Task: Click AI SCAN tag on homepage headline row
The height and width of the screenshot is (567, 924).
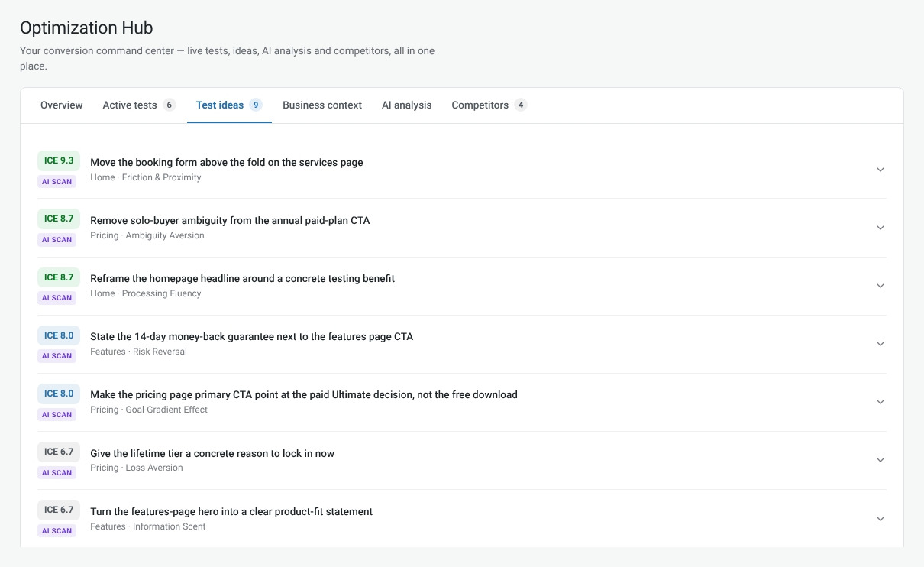Action: [57, 298]
